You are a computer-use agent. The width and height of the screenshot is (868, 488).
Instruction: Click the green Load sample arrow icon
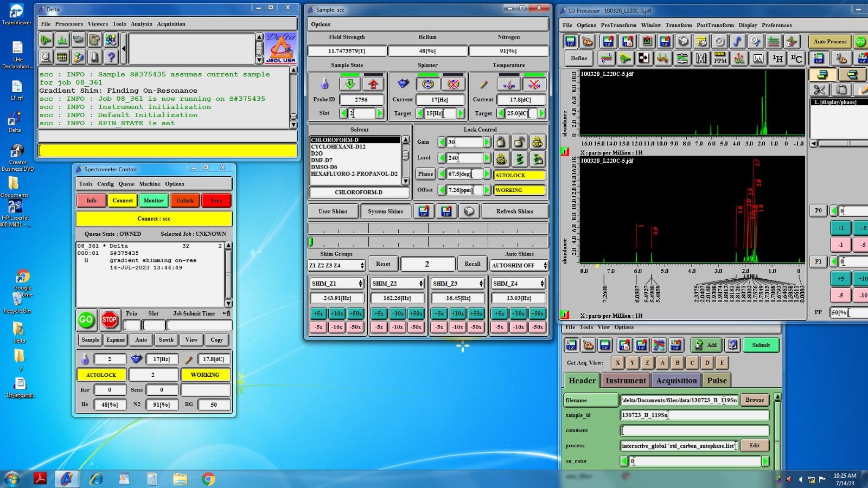pyautogui.click(x=350, y=84)
